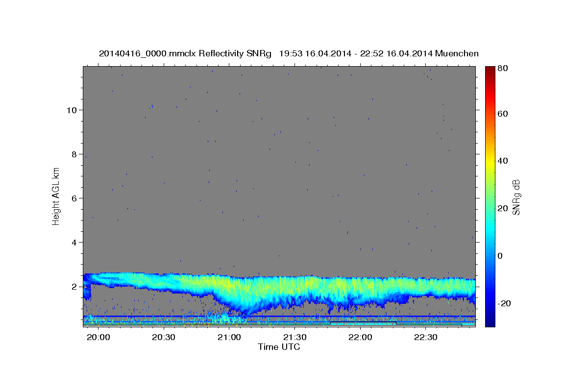This screenshot has width=588, height=392.
Task: Click the '60' colorbar tick value
Action: 503,114
